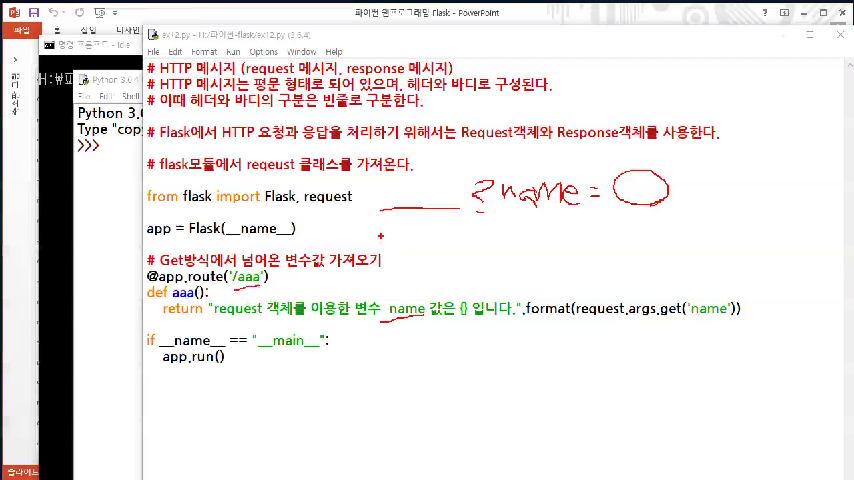
Task: Open the File menu in ex12.py editor
Action: pyautogui.click(x=153, y=52)
